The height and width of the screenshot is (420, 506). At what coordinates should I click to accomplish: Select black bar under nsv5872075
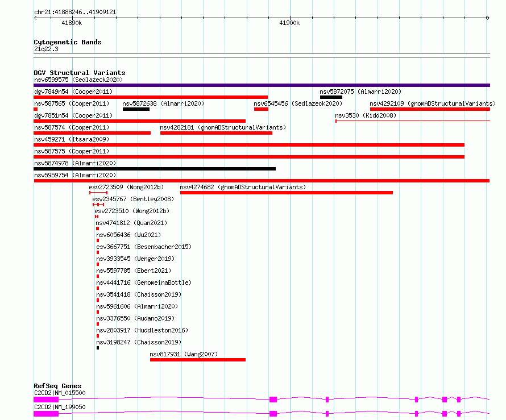[331, 97]
